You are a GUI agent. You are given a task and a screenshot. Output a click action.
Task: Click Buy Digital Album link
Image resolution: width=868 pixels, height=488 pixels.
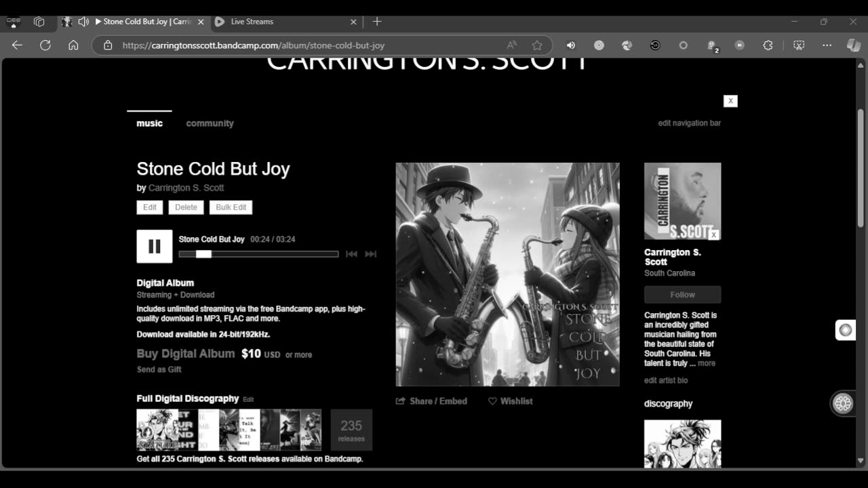click(x=186, y=354)
